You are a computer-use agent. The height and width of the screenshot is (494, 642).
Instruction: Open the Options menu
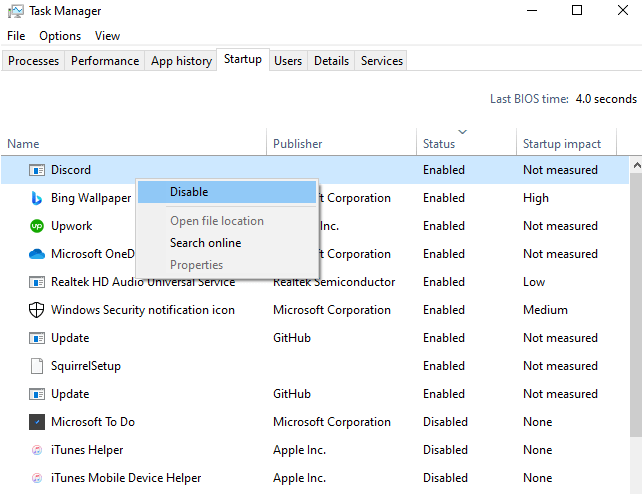[x=60, y=36]
